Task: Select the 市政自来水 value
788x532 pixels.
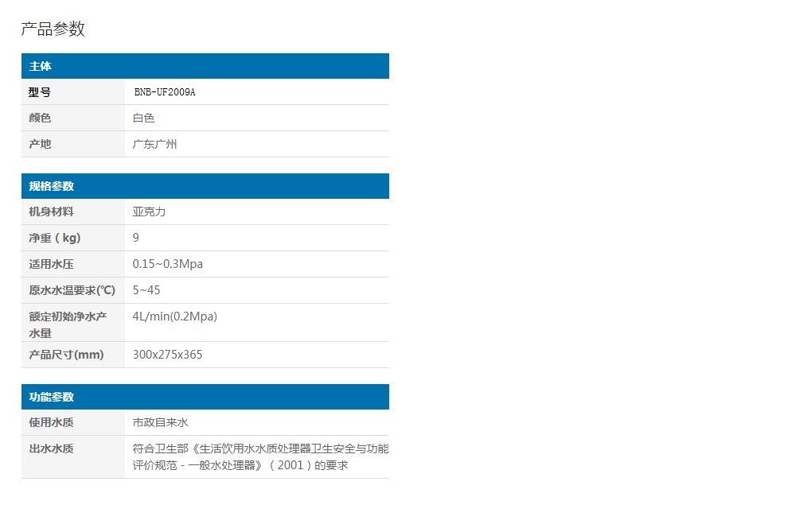Action: pyautogui.click(x=161, y=422)
